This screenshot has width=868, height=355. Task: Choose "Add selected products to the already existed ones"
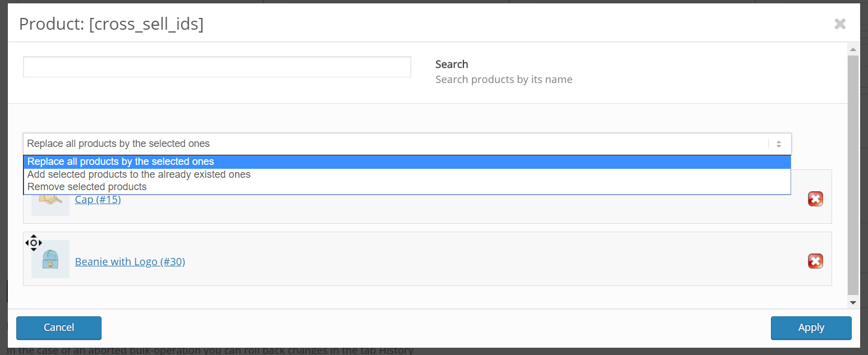tap(139, 174)
